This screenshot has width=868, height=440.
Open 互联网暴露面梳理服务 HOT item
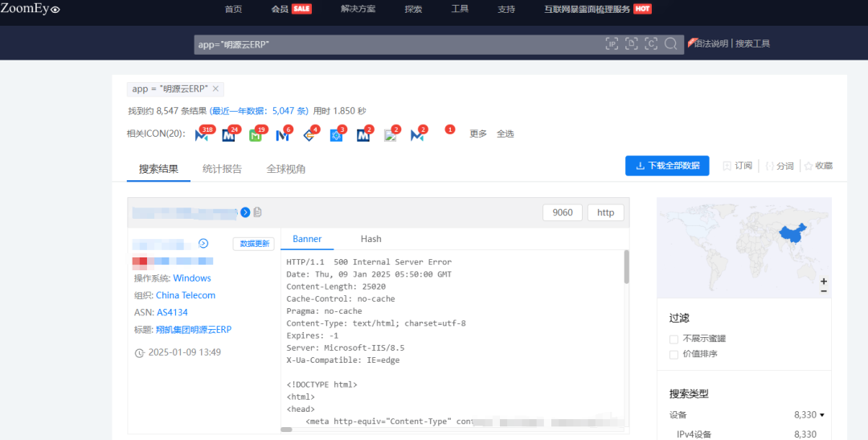tap(598, 9)
